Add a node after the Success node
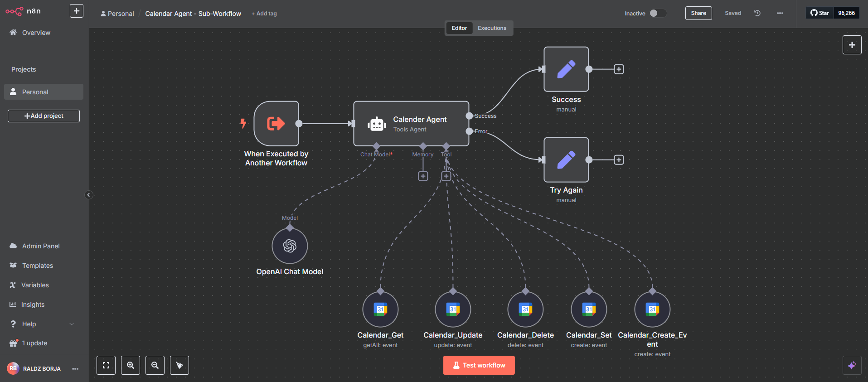868x382 pixels. [x=619, y=69]
